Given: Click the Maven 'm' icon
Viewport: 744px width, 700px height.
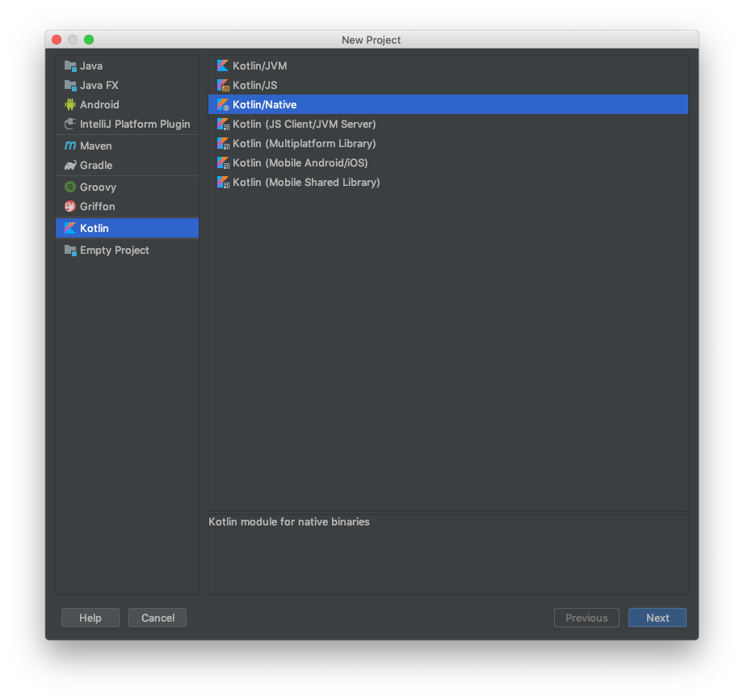Looking at the screenshot, I should pos(70,145).
